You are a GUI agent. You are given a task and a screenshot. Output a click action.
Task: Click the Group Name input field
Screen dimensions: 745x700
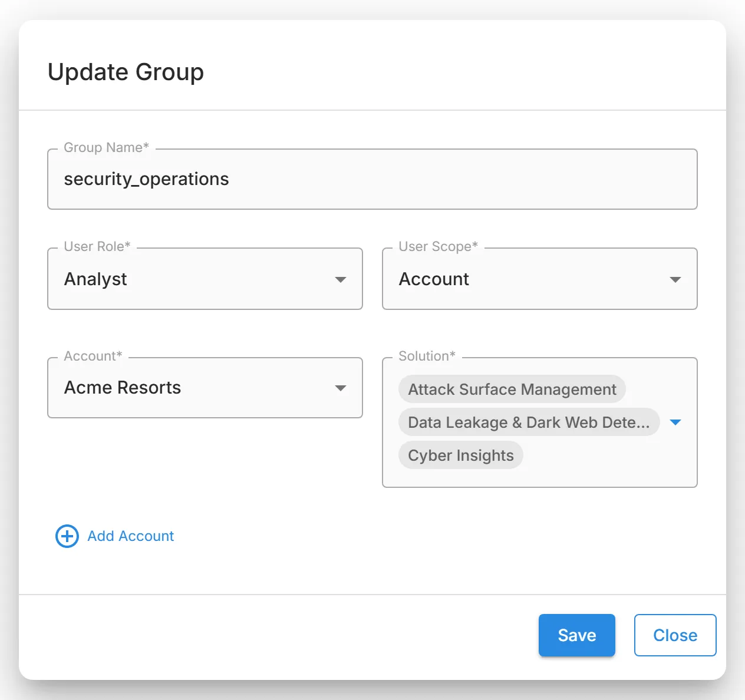[372, 179]
